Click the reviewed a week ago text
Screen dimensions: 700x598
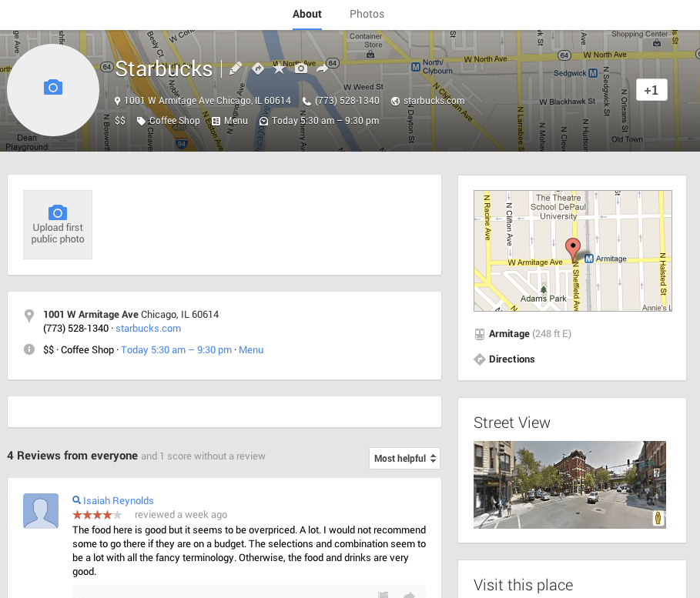[181, 515]
